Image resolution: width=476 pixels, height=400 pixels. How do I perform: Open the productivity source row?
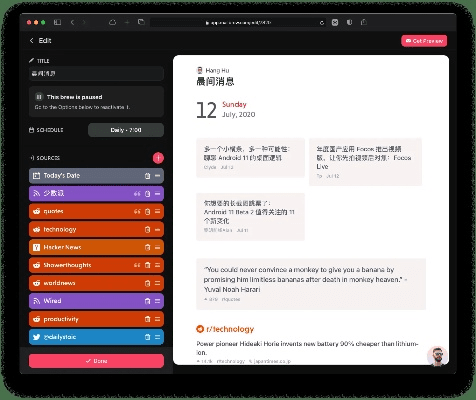96,319
